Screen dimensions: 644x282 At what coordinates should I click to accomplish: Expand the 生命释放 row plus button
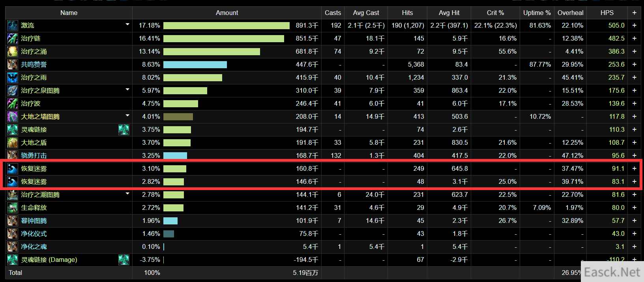634,207
